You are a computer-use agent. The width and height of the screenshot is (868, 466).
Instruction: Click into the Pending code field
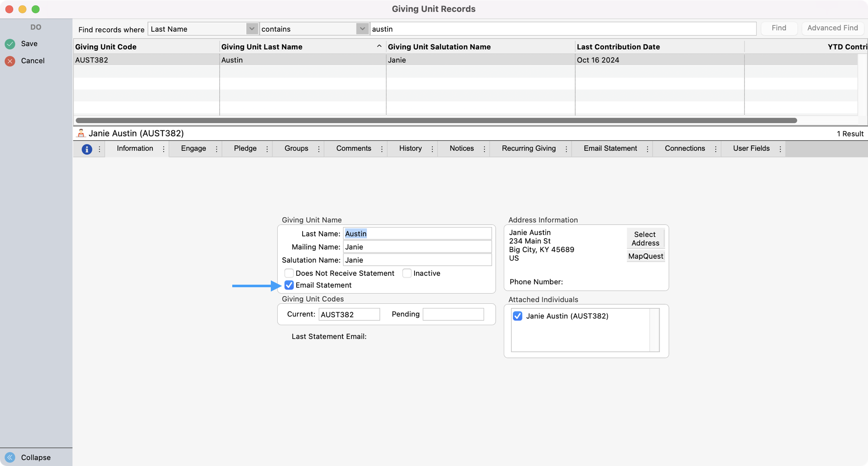[x=453, y=314]
